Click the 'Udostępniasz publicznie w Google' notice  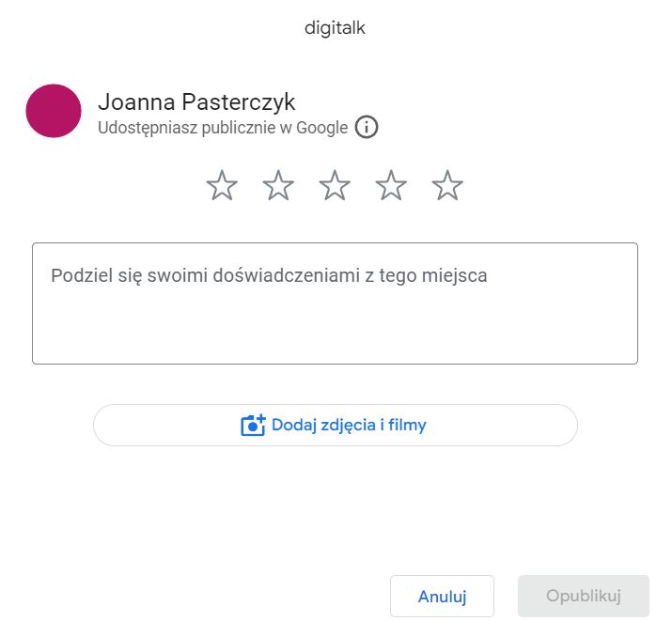pos(223,128)
